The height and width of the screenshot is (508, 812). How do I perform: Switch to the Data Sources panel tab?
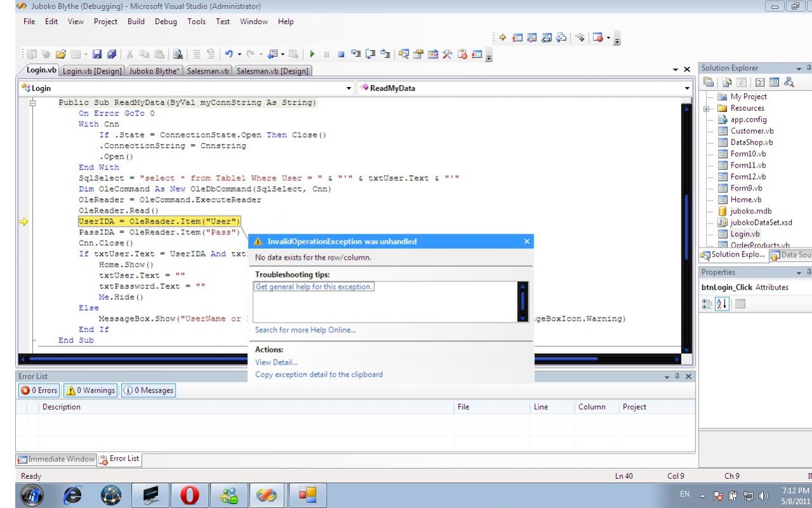tap(790, 255)
